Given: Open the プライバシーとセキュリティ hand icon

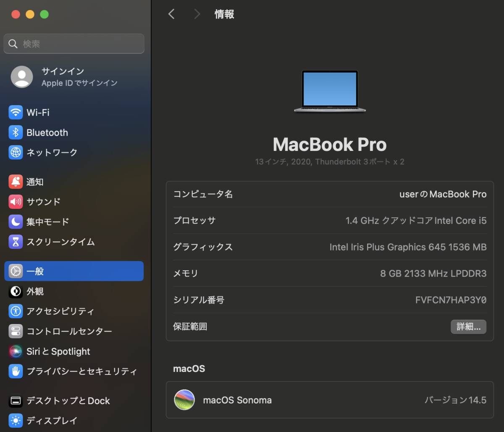Looking at the screenshot, I should [x=16, y=371].
